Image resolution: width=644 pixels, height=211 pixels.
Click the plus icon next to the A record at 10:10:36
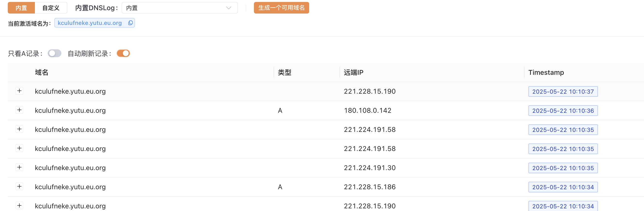tap(19, 110)
